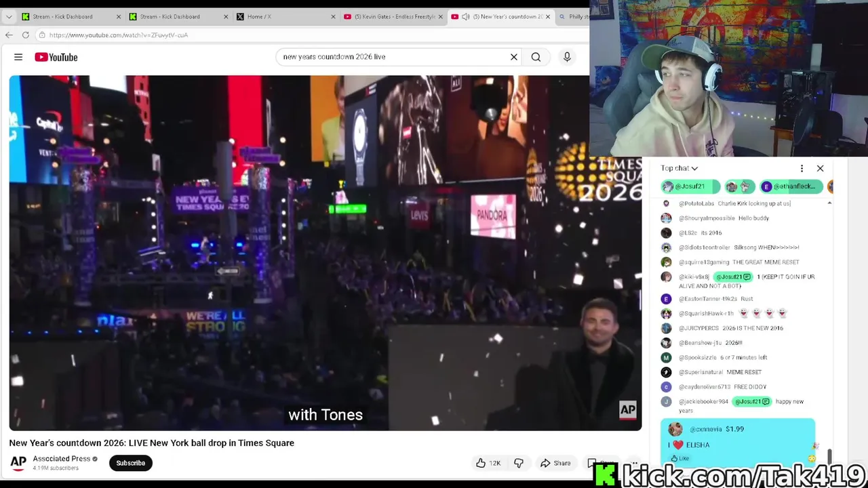
Task: Open @EastonTanner avatar icon
Action: coord(666,299)
